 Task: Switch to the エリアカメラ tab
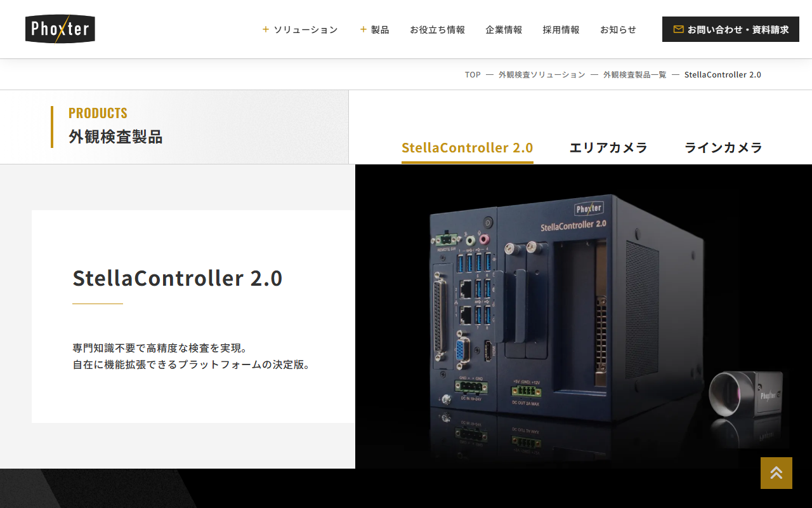coord(608,148)
